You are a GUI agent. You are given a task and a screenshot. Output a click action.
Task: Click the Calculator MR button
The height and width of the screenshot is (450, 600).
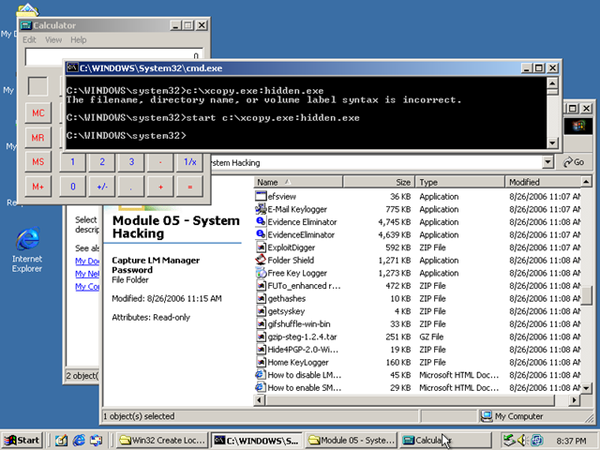(38, 137)
